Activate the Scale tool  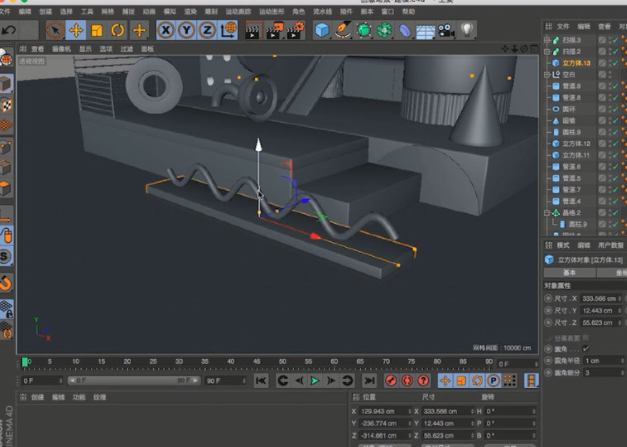coord(97,30)
